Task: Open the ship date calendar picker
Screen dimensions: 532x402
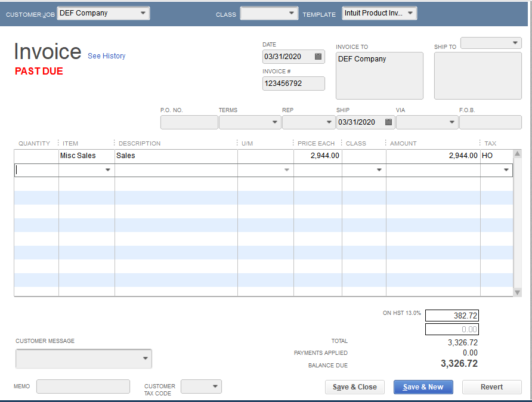Action: (x=389, y=122)
